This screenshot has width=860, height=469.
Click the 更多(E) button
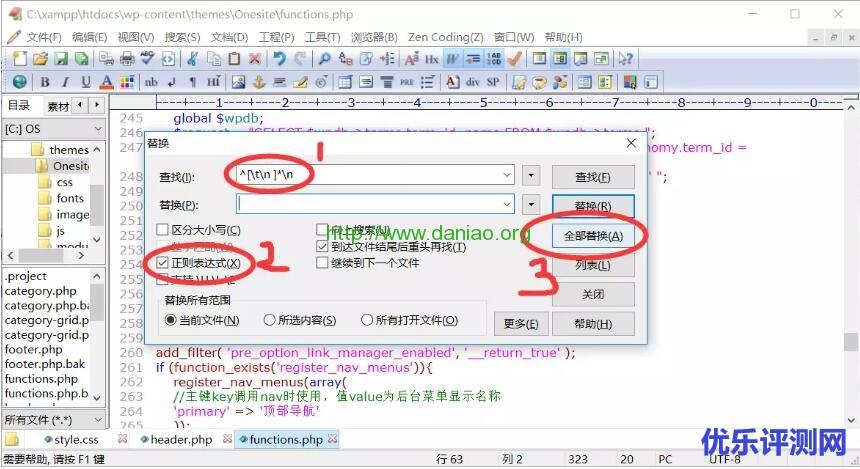521,324
